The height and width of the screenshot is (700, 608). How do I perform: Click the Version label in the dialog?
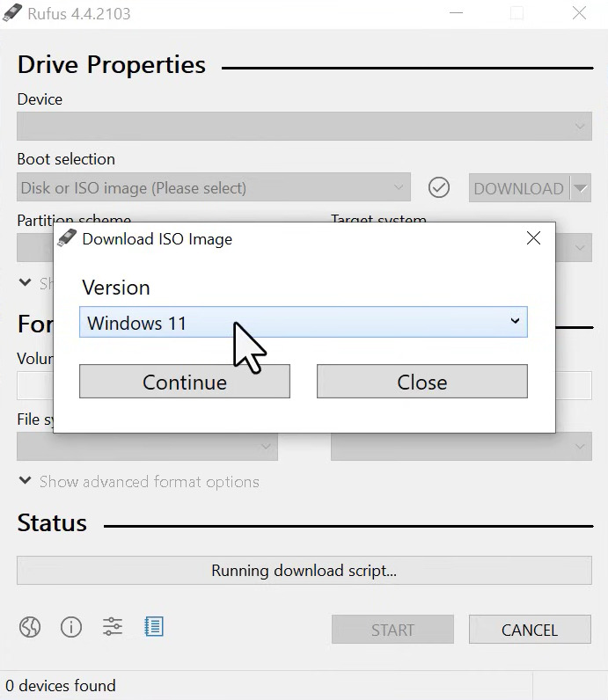(116, 288)
